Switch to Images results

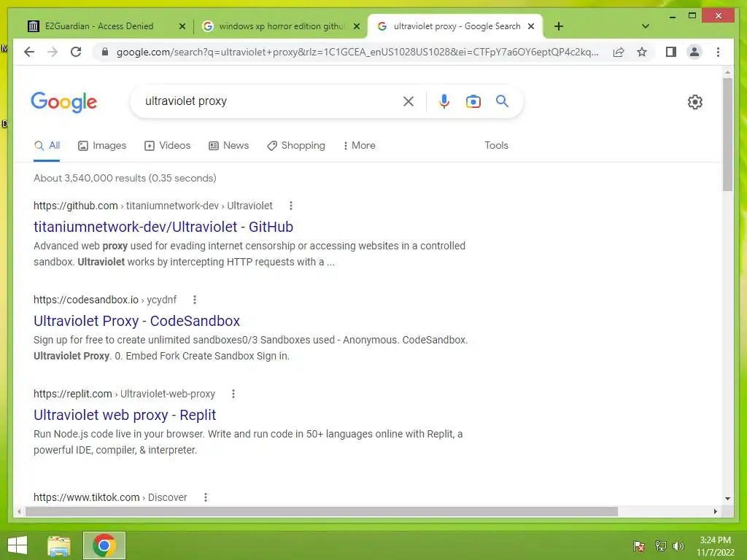pyautogui.click(x=102, y=146)
